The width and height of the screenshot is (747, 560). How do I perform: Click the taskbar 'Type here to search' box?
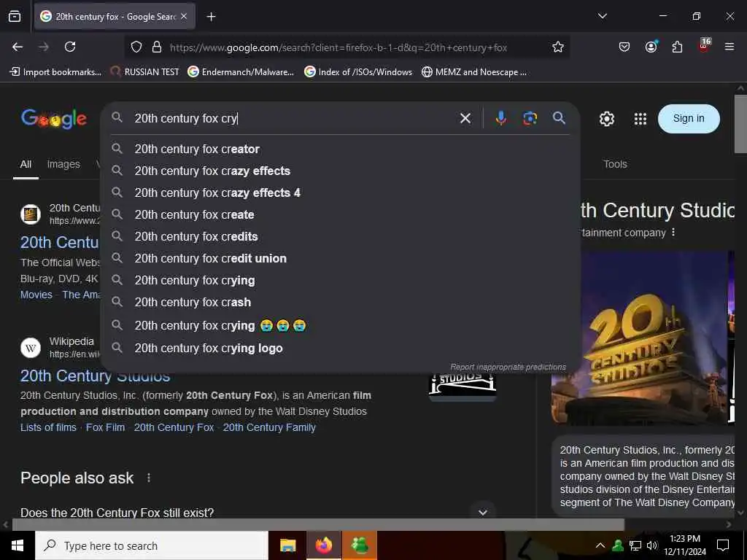coord(152,545)
